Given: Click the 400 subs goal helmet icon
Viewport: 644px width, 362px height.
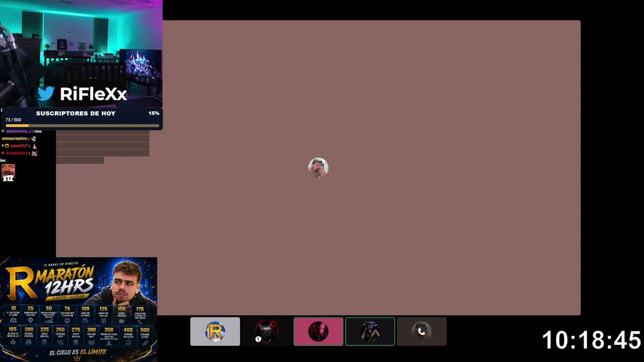Looking at the screenshot, I should tap(128, 342).
